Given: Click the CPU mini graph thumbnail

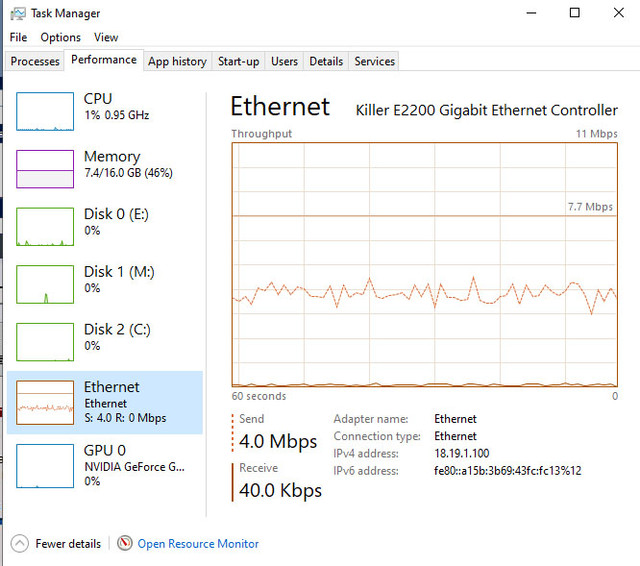Looking at the screenshot, I should (x=45, y=112).
